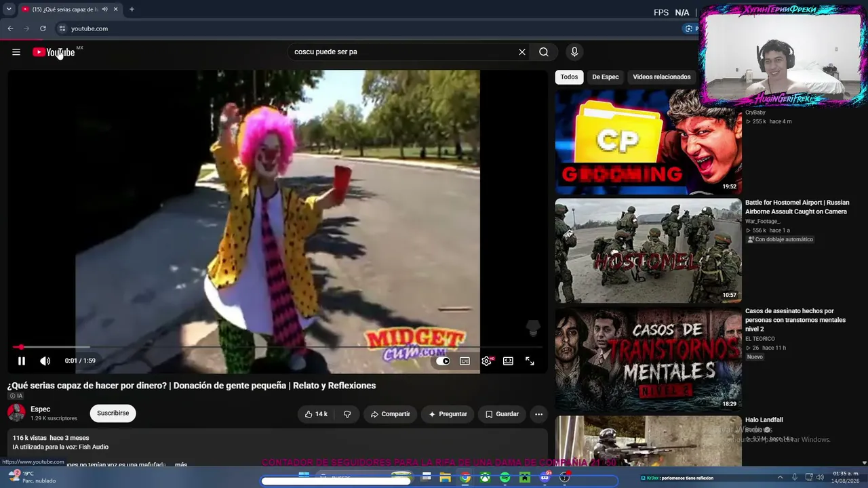Pause the video playback
Viewport: 868px width, 488px height.
[x=22, y=361]
